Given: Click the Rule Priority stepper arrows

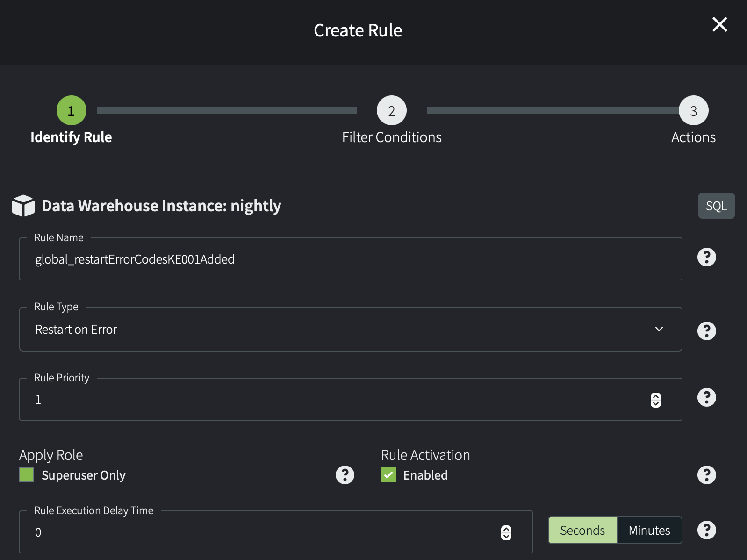Looking at the screenshot, I should [656, 400].
